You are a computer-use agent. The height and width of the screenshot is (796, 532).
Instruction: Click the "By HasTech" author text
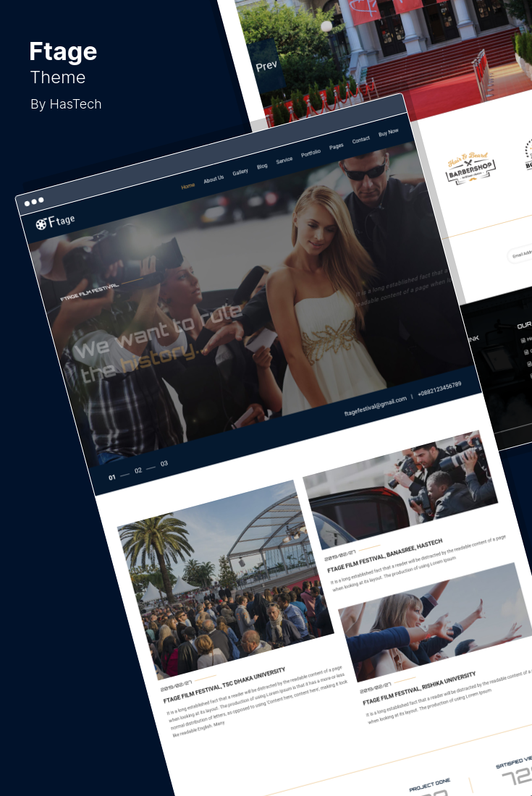pyautogui.click(x=66, y=104)
